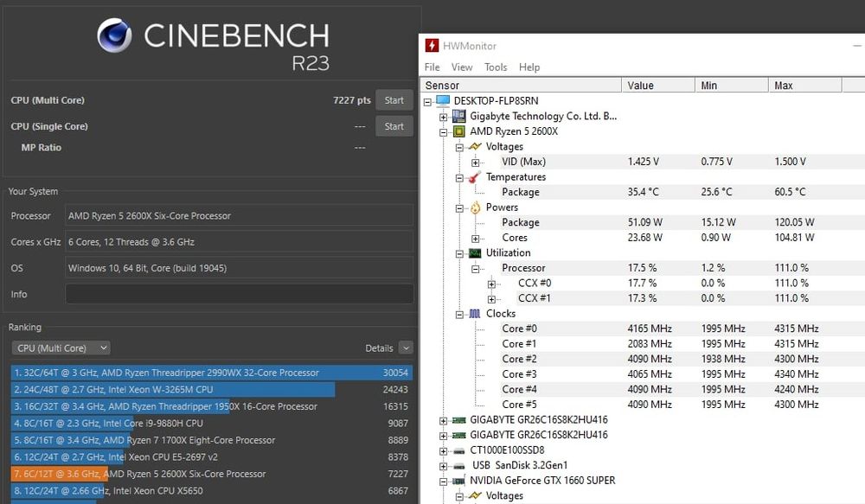Click the Sensor column header
Viewport: 865px width, 504px height.
[x=521, y=86]
